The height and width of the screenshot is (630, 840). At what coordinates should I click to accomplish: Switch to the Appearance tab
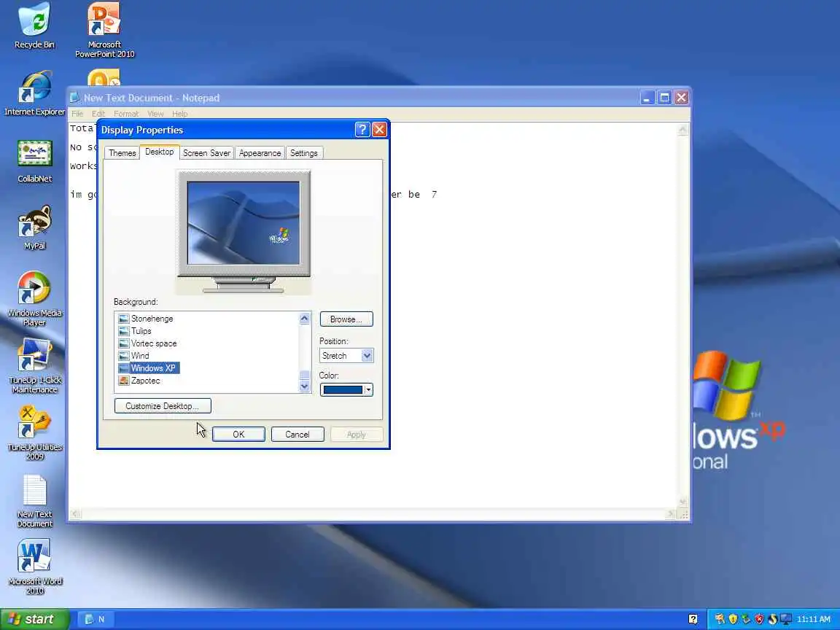pyautogui.click(x=260, y=152)
